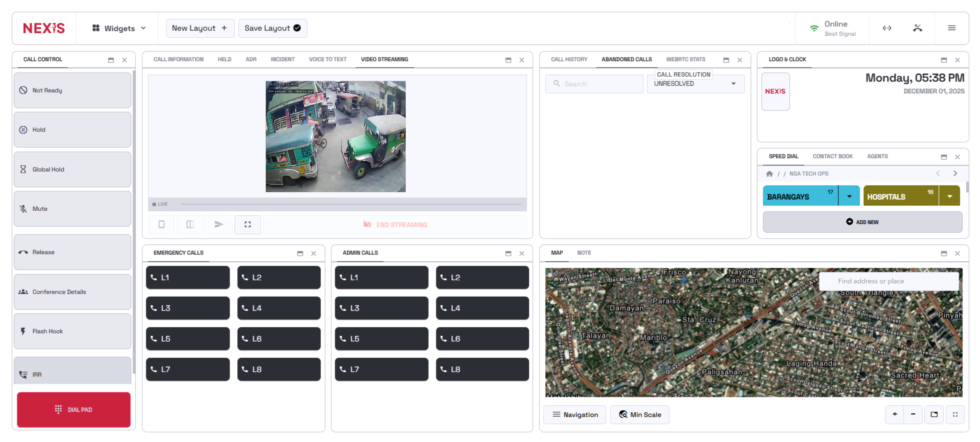The width and height of the screenshot is (980, 442).
Task: Click the Save Layout button
Action: 272,28
